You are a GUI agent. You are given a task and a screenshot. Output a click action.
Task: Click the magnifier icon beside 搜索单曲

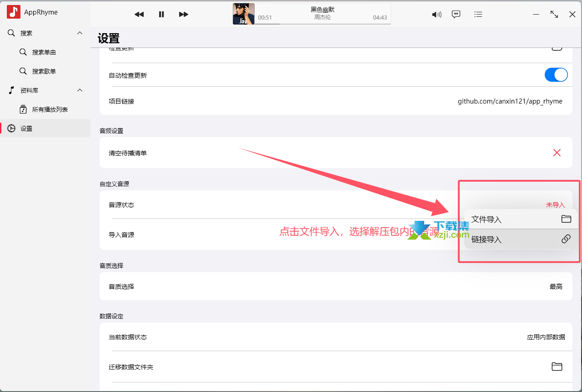[x=23, y=52]
